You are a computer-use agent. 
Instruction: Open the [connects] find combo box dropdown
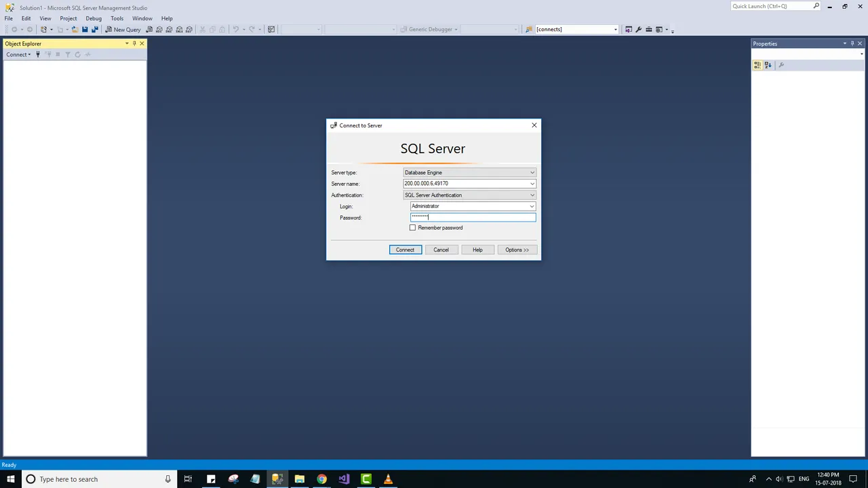click(615, 29)
